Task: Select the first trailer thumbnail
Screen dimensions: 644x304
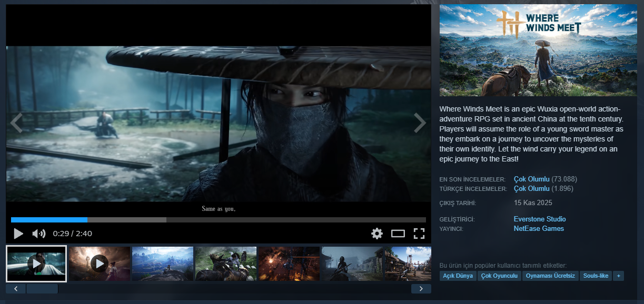Action: pos(36,264)
